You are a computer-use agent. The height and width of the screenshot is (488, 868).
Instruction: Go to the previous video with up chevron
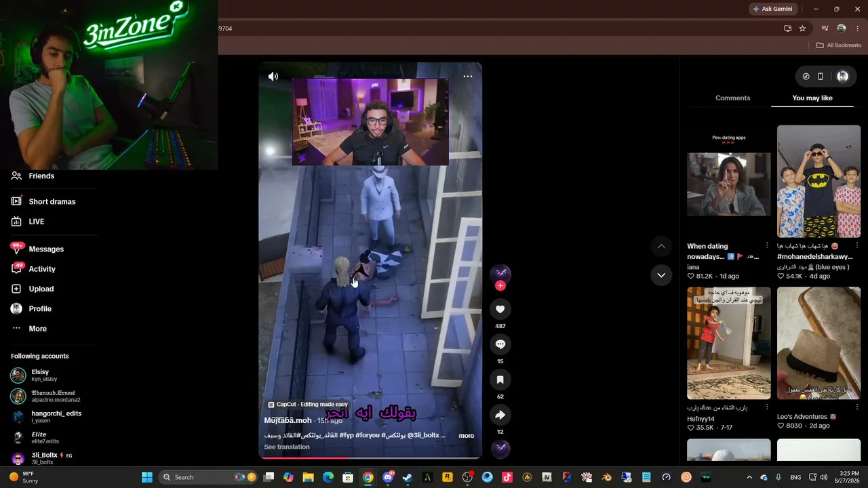pyautogui.click(x=661, y=245)
